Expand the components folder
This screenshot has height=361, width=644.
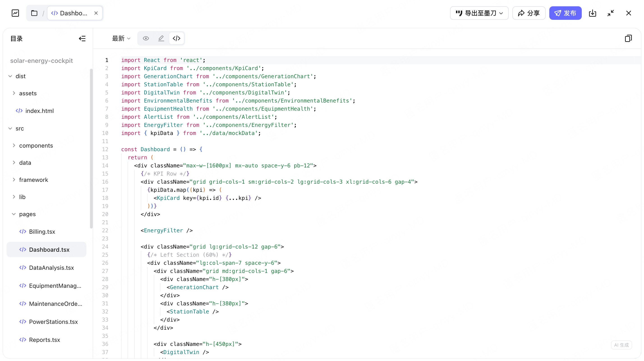[14, 145]
